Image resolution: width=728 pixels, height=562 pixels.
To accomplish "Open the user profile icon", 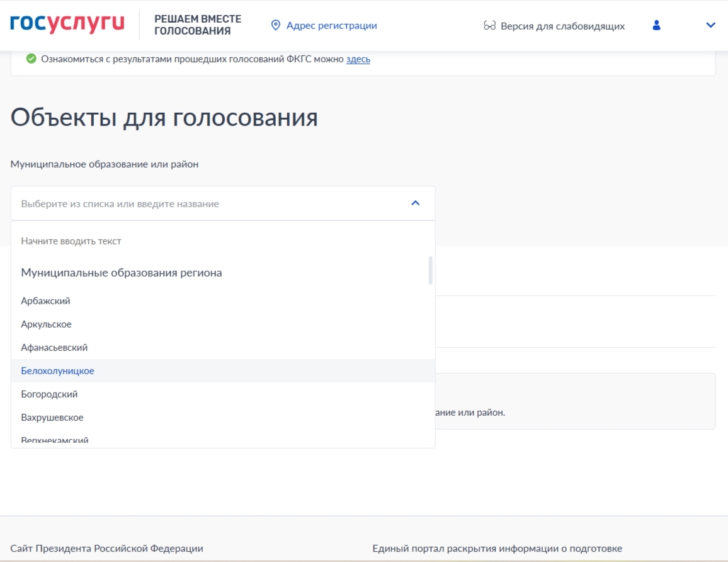I will pos(656,25).
